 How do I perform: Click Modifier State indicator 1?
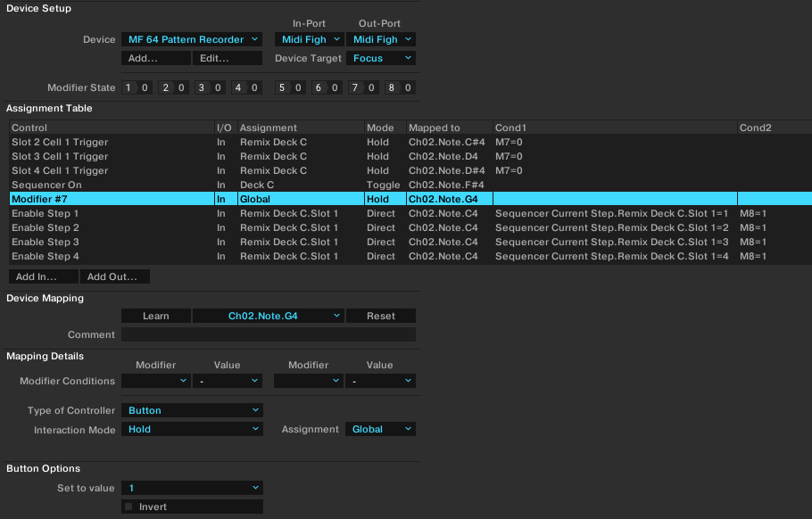click(137, 87)
